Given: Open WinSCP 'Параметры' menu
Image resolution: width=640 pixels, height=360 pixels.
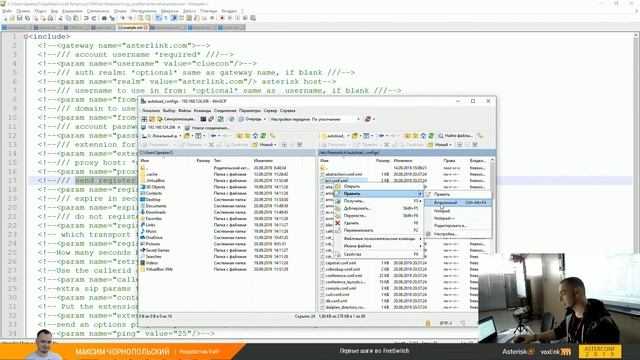Looking at the screenshot, I should coord(249,111).
